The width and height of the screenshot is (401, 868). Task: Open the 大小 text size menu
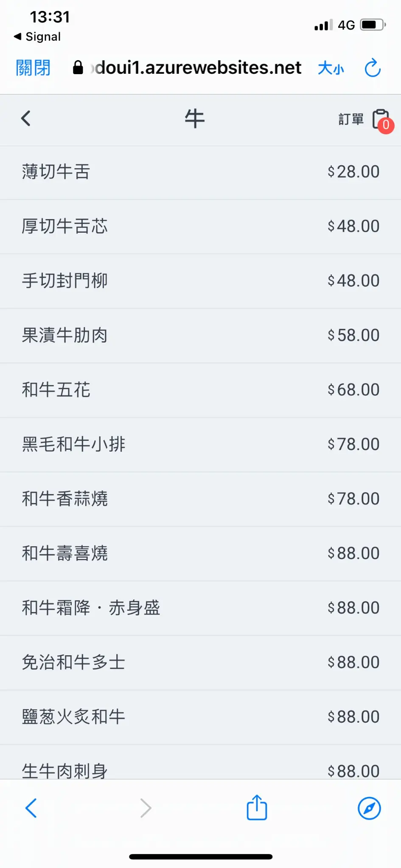(331, 68)
